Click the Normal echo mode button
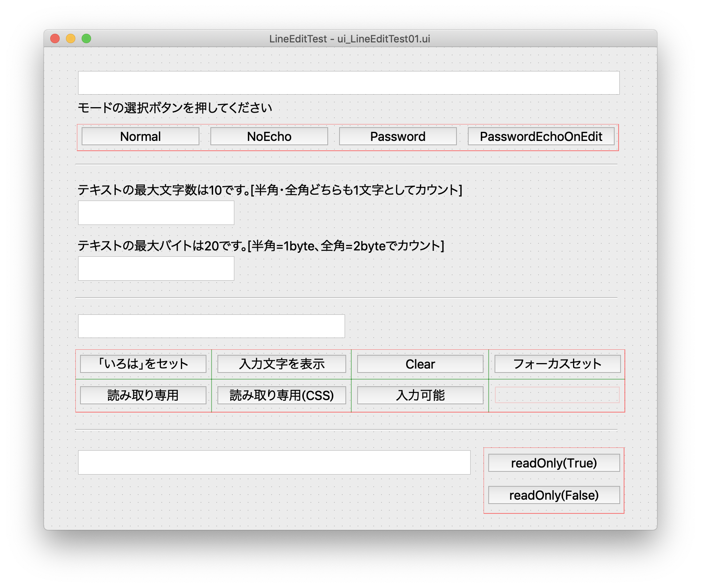 pos(140,136)
